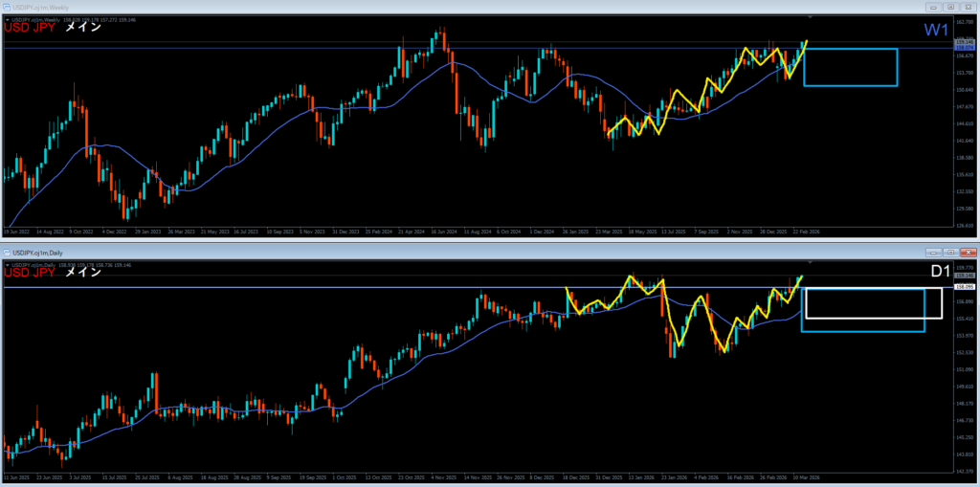Click the white メイン label in Weekly chart
Image resolution: width=980 pixels, height=487 pixels.
pyautogui.click(x=83, y=28)
